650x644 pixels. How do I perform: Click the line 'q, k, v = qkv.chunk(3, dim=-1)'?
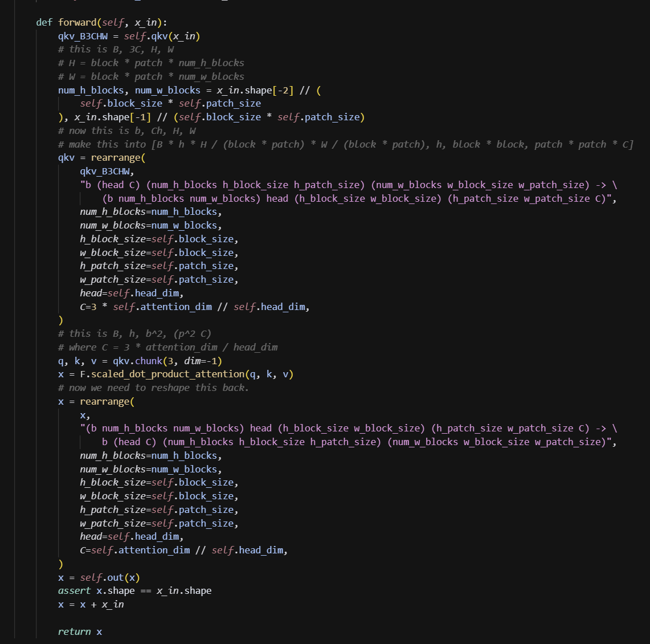[x=140, y=361]
